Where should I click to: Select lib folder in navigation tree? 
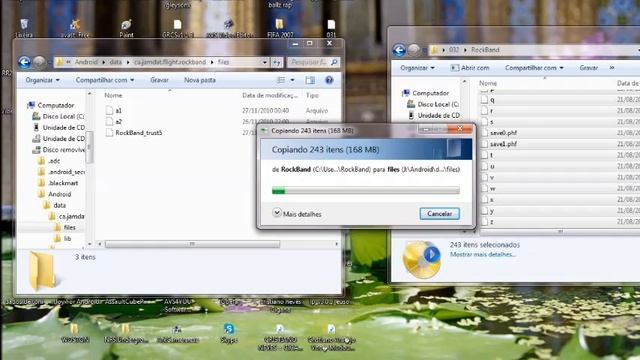tap(67, 238)
